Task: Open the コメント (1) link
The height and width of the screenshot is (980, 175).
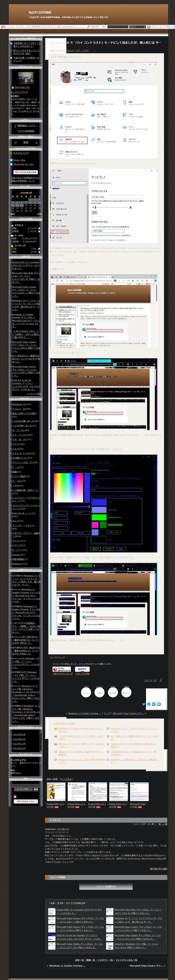Action: point(150,680)
